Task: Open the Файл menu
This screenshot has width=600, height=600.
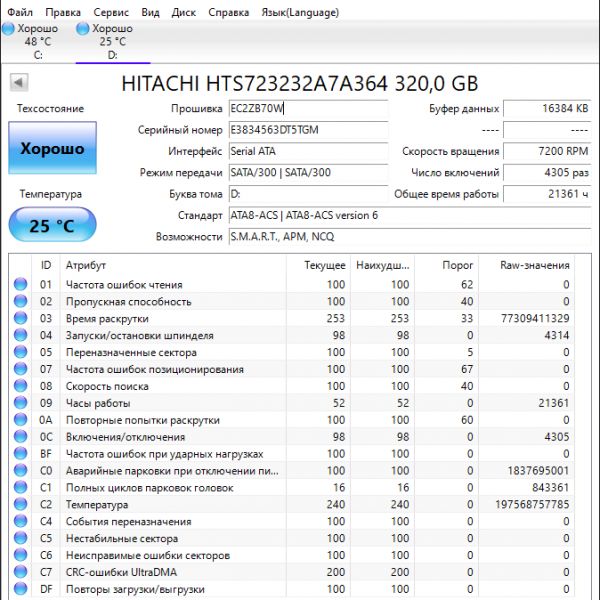Action: [20, 12]
